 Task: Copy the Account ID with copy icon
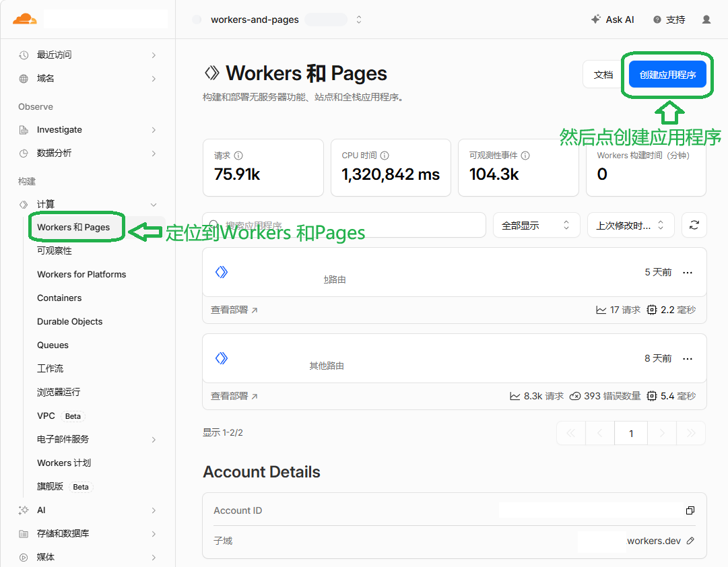[x=690, y=510]
